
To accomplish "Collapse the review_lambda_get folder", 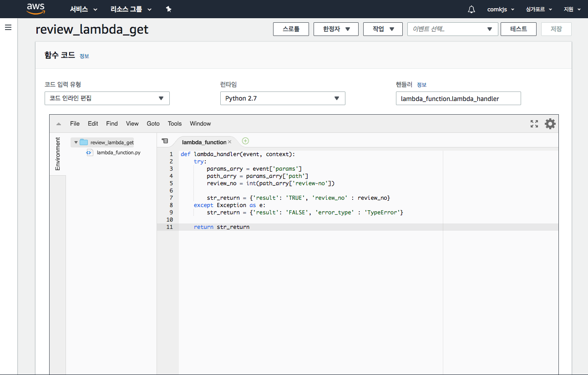I will (76, 142).
